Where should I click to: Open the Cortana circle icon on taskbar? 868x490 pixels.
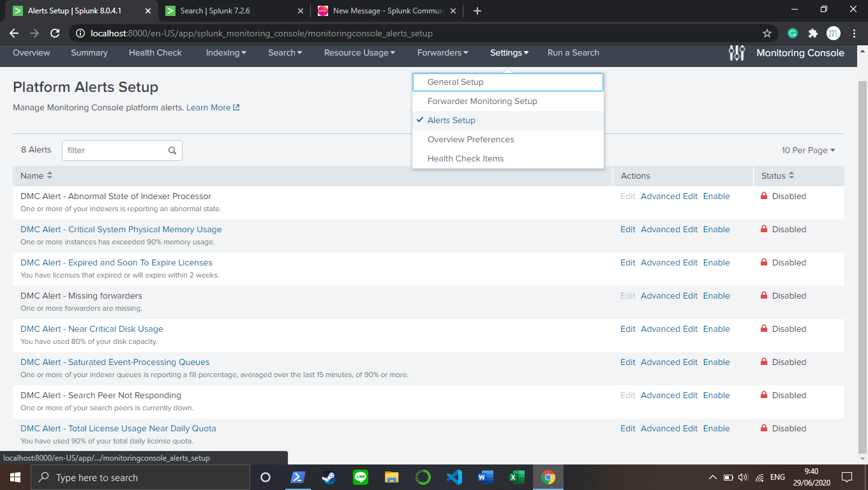coord(266,477)
